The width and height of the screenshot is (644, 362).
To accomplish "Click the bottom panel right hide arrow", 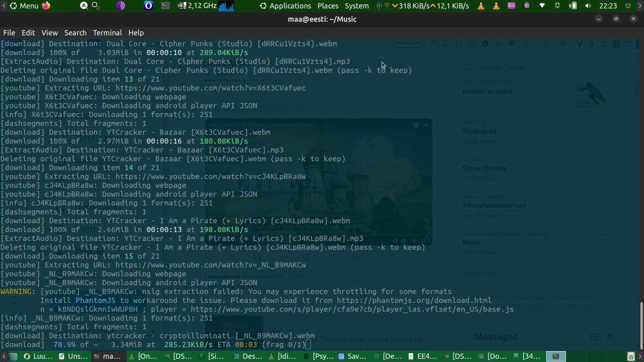I will click(640, 356).
